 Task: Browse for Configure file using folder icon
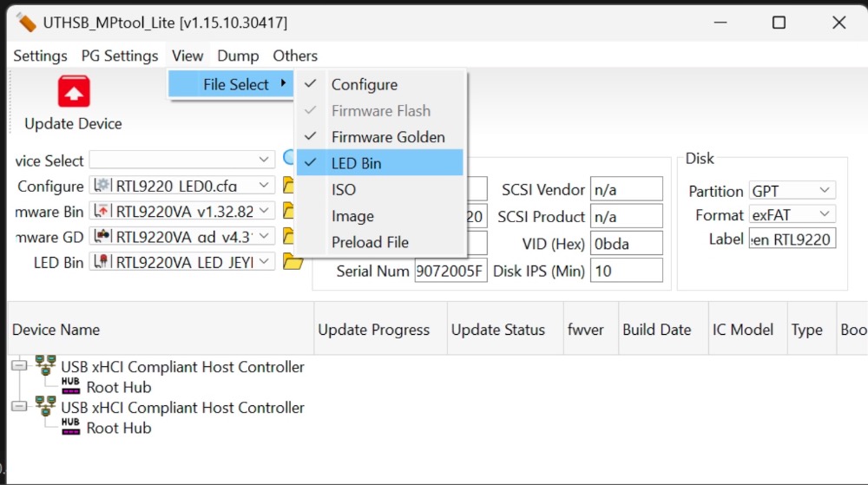(x=288, y=185)
